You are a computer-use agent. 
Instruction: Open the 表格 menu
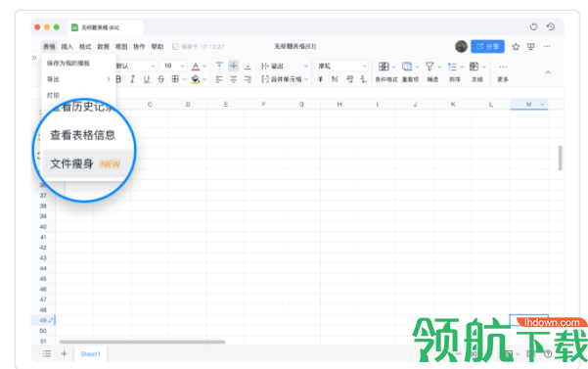49,47
